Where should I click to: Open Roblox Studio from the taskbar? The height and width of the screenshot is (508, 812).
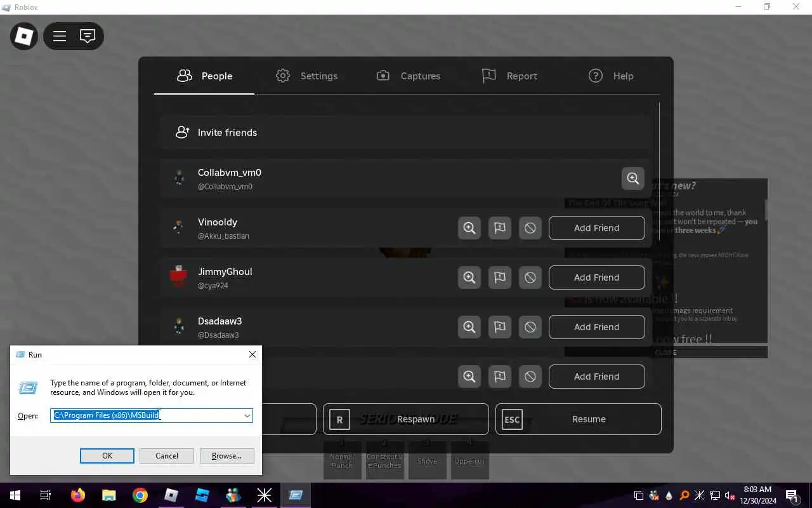pyautogui.click(x=202, y=495)
